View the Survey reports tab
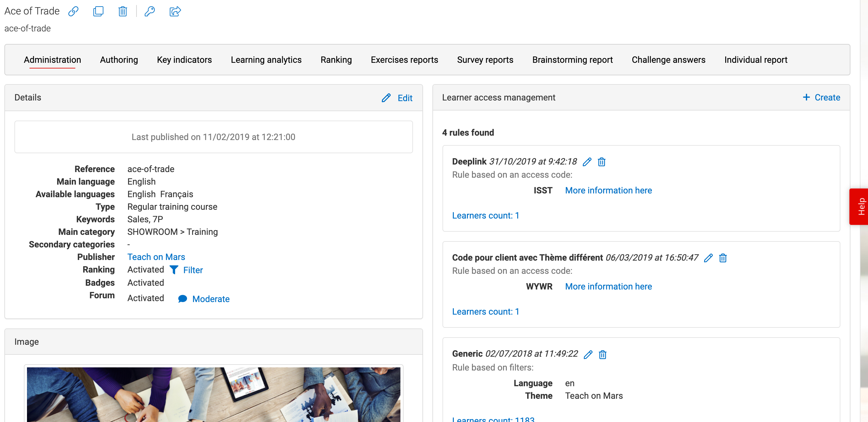Image resolution: width=868 pixels, height=422 pixels. [x=485, y=60]
